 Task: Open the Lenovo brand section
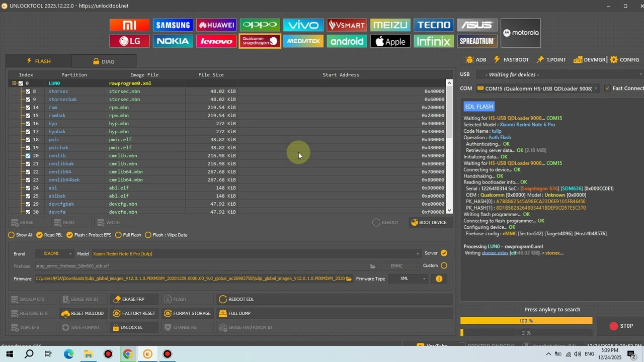pos(216,41)
